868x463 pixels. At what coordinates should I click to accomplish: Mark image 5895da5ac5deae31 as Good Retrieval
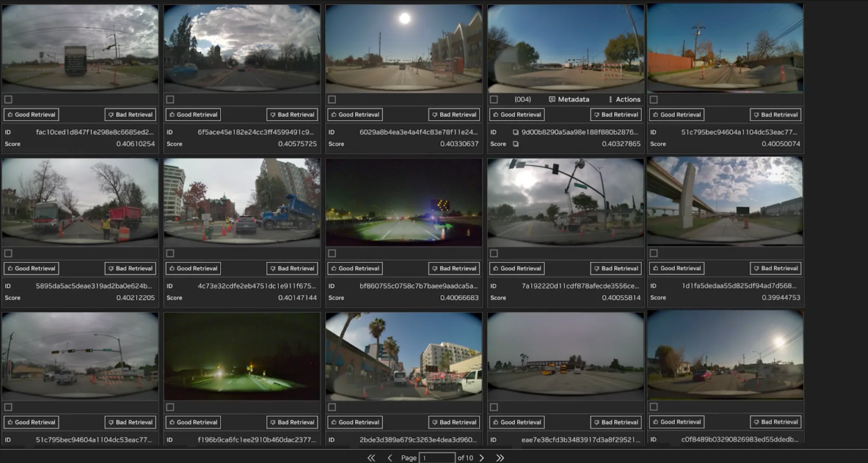click(x=31, y=268)
